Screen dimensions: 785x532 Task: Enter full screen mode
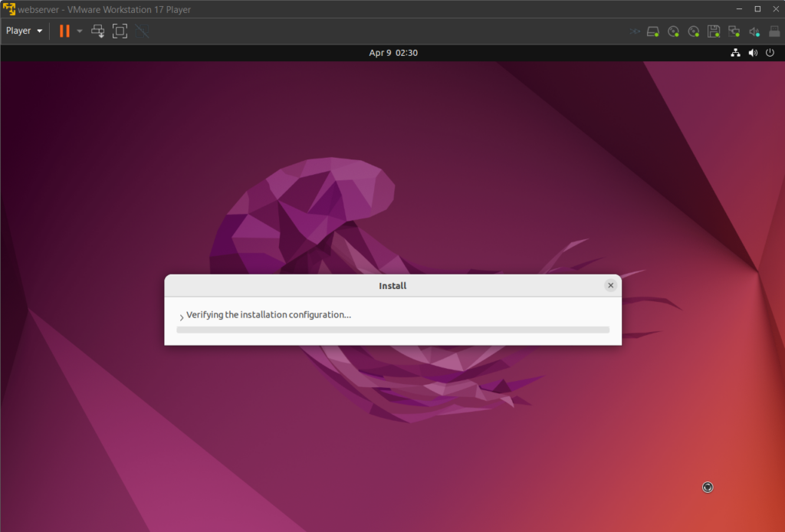click(120, 31)
